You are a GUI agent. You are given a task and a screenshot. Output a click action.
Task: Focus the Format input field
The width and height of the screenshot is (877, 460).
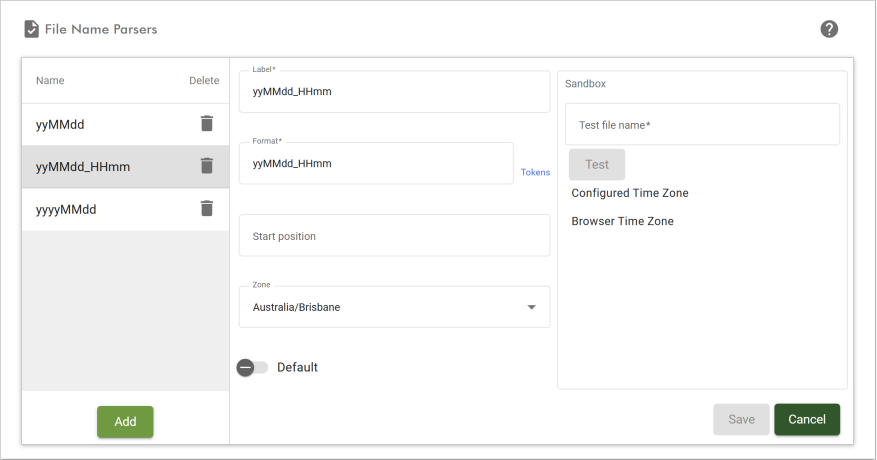click(x=375, y=163)
